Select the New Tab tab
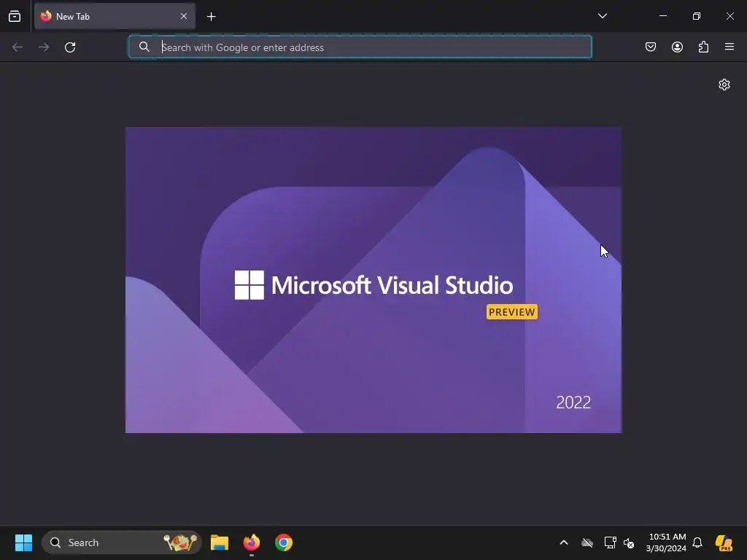The height and width of the screenshot is (560, 747). (x=115, y=17)
